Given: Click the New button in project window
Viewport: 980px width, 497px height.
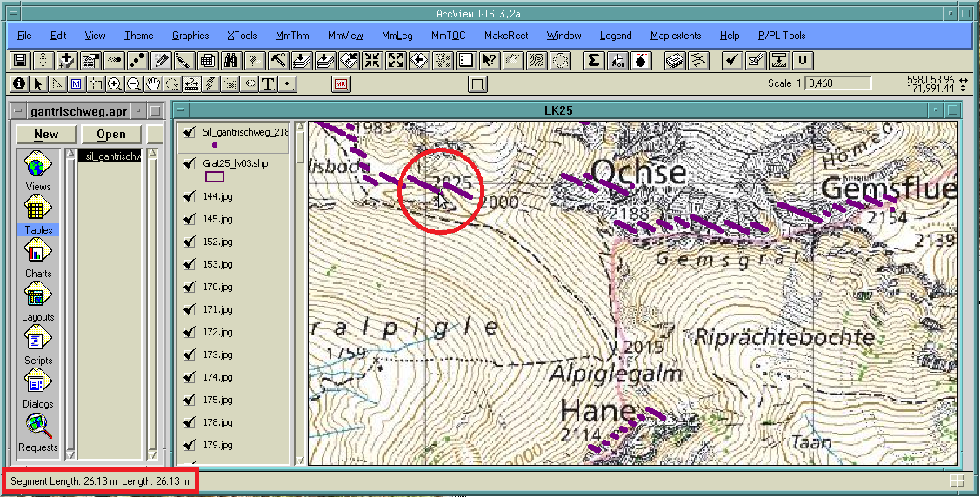Looking at the screenshot, I should click(46, 135).
